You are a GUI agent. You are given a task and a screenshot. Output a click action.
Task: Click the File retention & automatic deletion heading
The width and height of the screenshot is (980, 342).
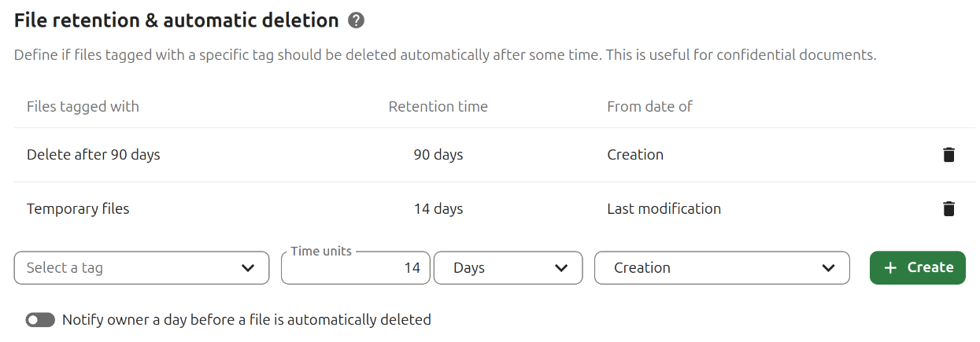tap(176, 21)
